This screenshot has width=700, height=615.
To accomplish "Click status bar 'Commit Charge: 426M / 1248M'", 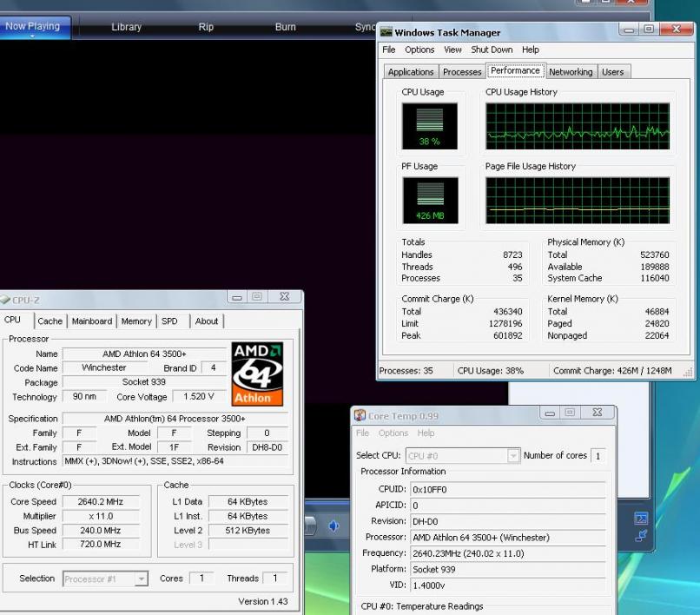I will pos(612,371).
